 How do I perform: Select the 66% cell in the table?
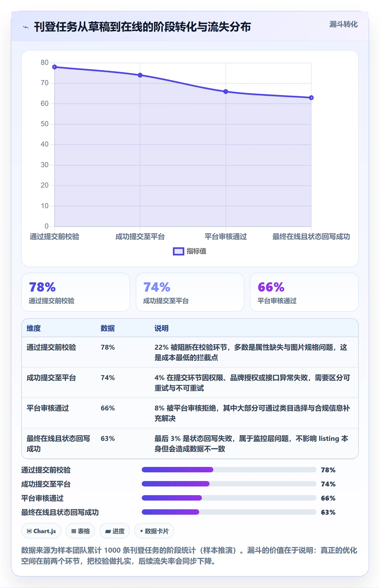coord(108,408)
